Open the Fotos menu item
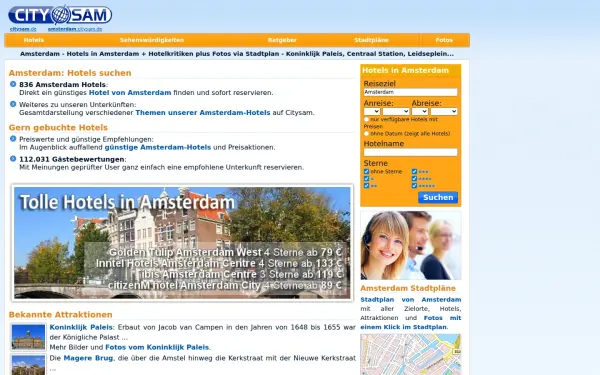Screen dimensions: 600x375 (x=444, y=40)
